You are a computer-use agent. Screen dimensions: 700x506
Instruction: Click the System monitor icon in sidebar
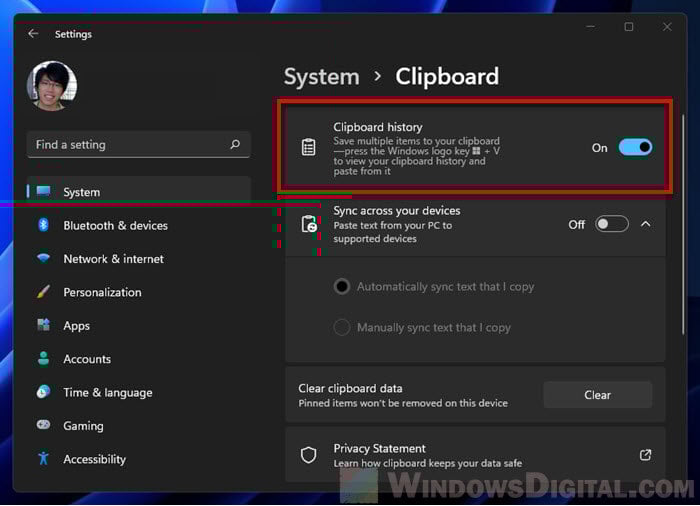43,192
